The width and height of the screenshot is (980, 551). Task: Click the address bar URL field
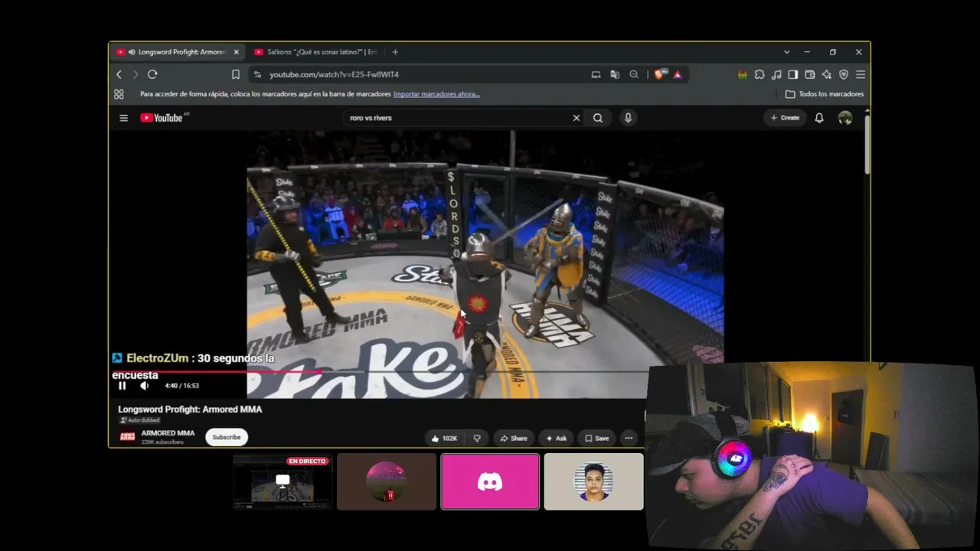click(421, 74)
